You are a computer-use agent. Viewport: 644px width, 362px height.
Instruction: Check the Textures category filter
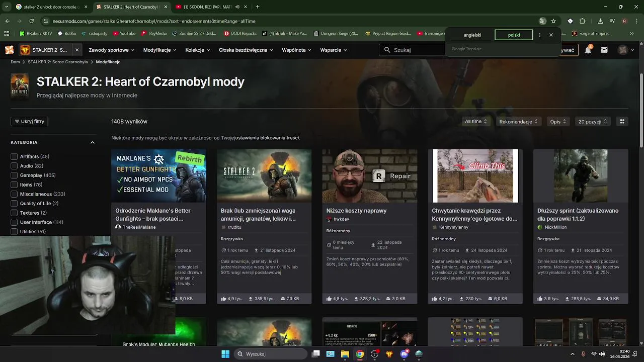pyautogui.click(x=14, y=213)
